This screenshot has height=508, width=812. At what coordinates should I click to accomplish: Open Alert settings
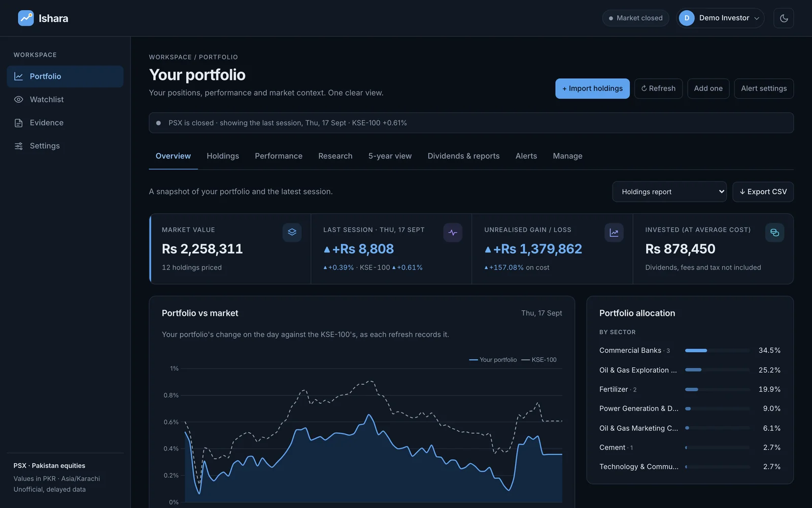[764, 88]
